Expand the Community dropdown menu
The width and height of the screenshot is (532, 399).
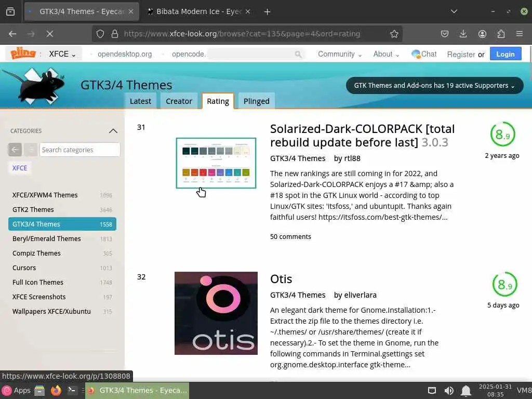click(x=340, y=54)
